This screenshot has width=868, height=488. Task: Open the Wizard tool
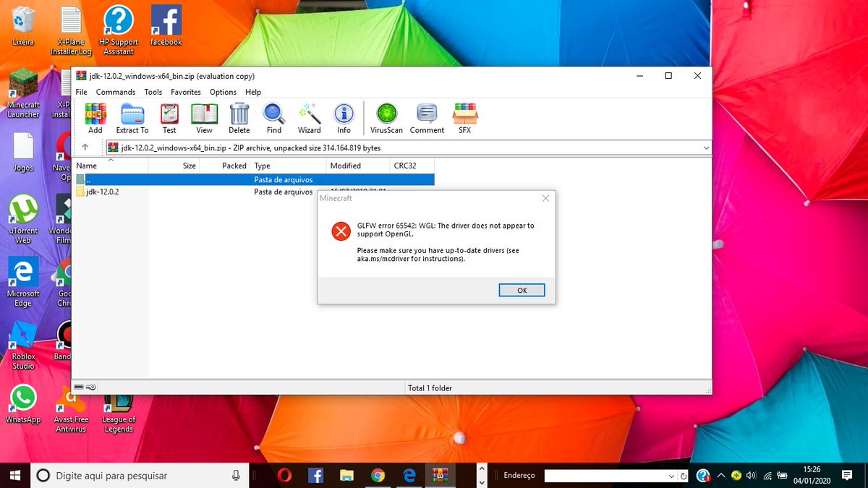pos(309,119)
